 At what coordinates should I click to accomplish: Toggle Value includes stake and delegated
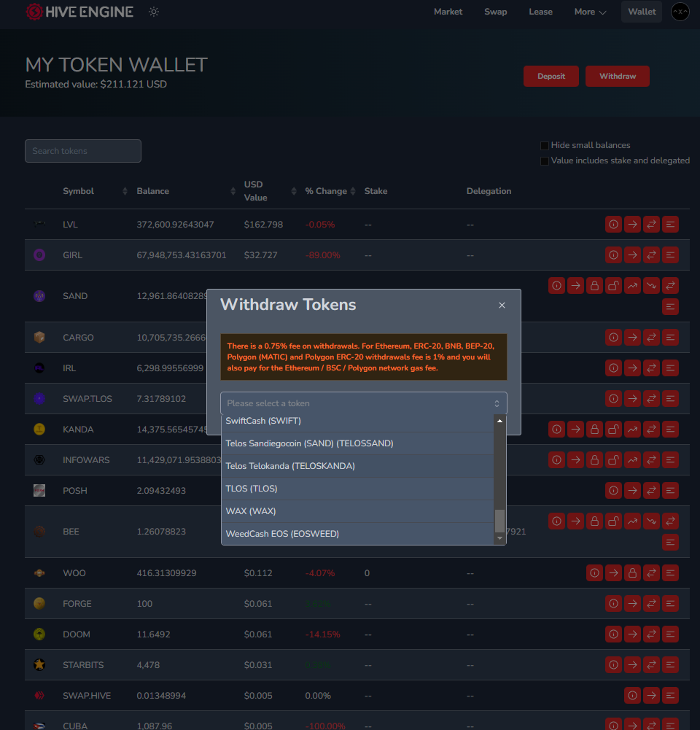pyautogui.click(x=544, y=161)
